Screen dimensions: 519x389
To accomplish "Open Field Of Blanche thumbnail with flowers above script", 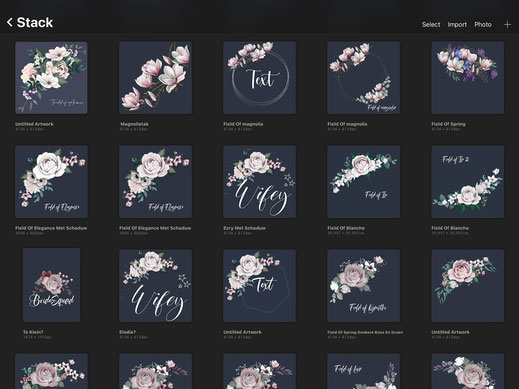I will coord(363,182).
